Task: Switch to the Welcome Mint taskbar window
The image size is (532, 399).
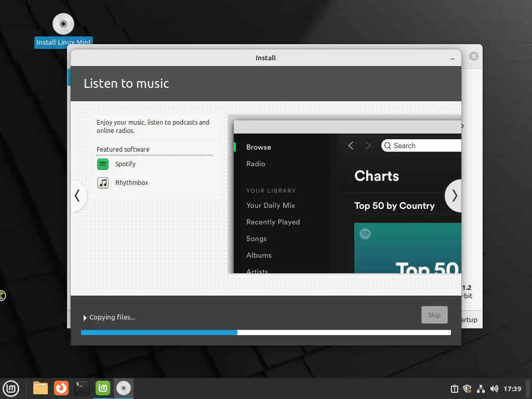Action: 103,388
